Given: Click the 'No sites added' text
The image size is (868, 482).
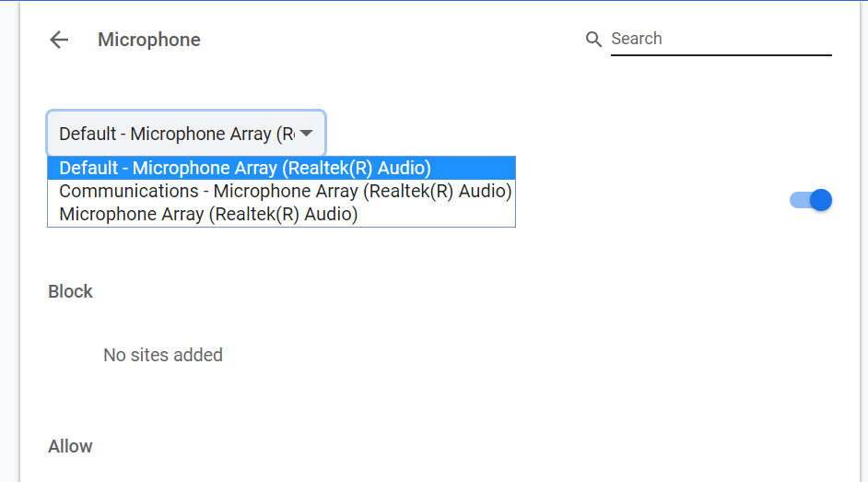Looking at the screenshot, I should (163, 355).
